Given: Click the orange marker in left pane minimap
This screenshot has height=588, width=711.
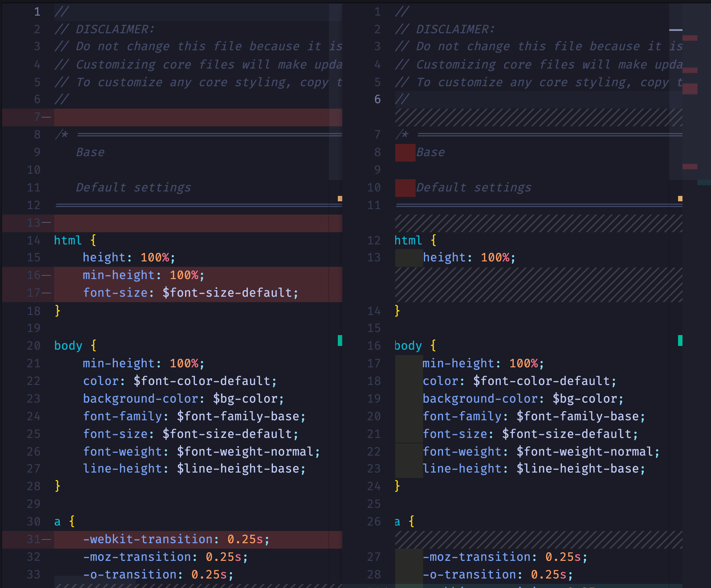Looking at the screenshot, I should tap(340, 199).
